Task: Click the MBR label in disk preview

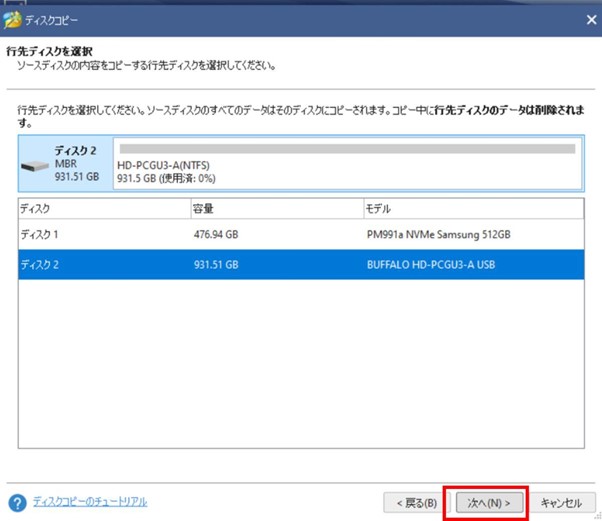Action: tap(66, 164)
